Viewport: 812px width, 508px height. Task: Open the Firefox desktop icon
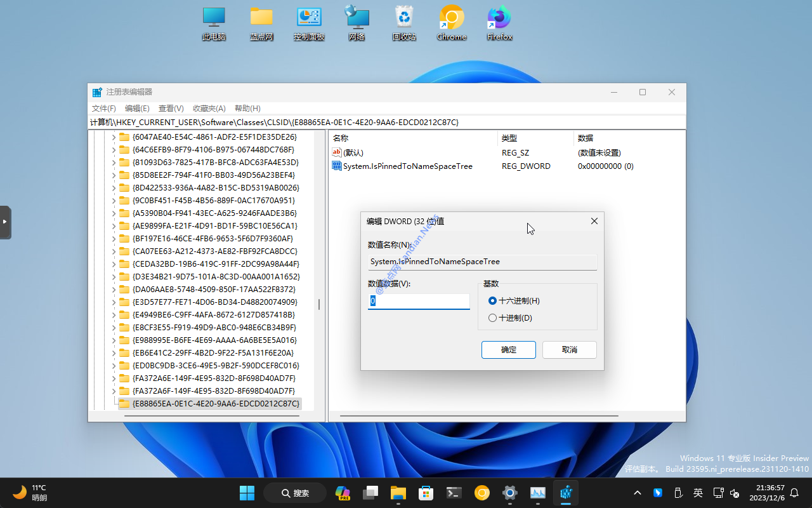(499, 18)
